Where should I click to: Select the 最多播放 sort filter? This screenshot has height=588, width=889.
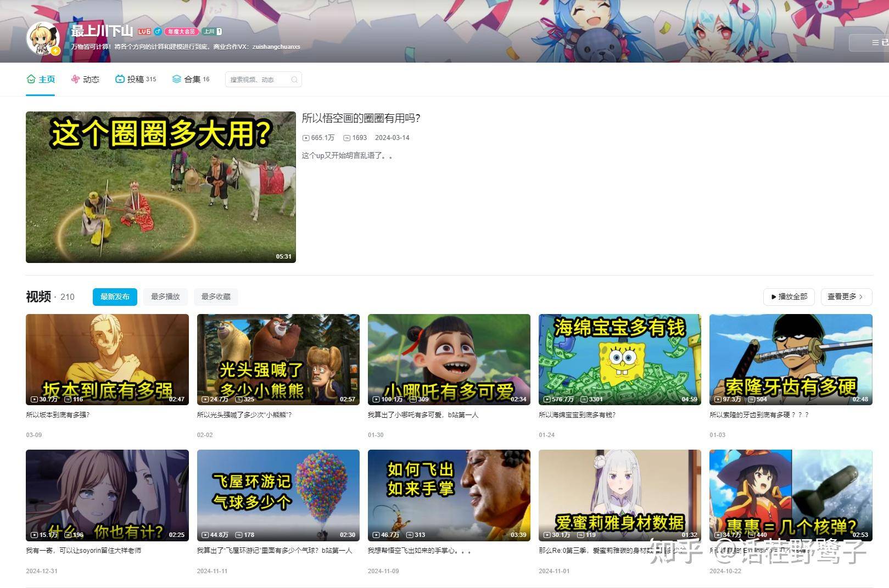click(x=165, y=296)
